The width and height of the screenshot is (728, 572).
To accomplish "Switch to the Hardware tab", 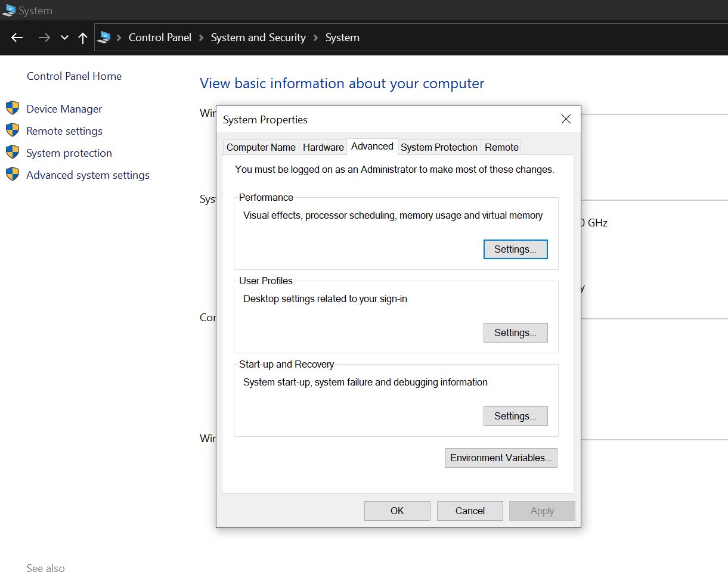I will click(x=323, y=147).
